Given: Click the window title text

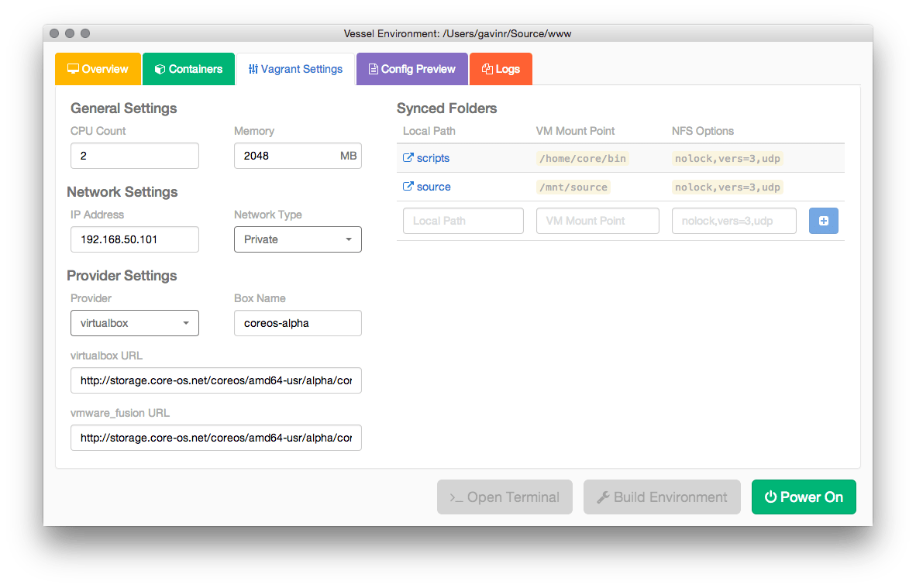Looking at the screenshot, I should (x=457, y=33).
